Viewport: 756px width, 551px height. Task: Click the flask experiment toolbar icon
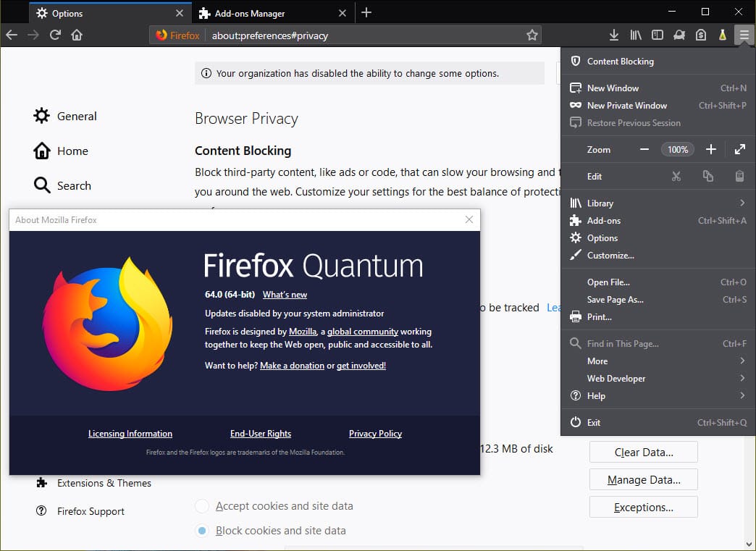(722, 34)
